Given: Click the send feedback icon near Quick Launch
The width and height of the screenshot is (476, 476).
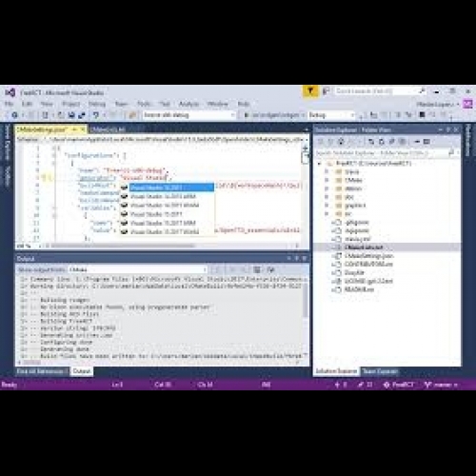Looking at the screenshot, I should point(327,91).
